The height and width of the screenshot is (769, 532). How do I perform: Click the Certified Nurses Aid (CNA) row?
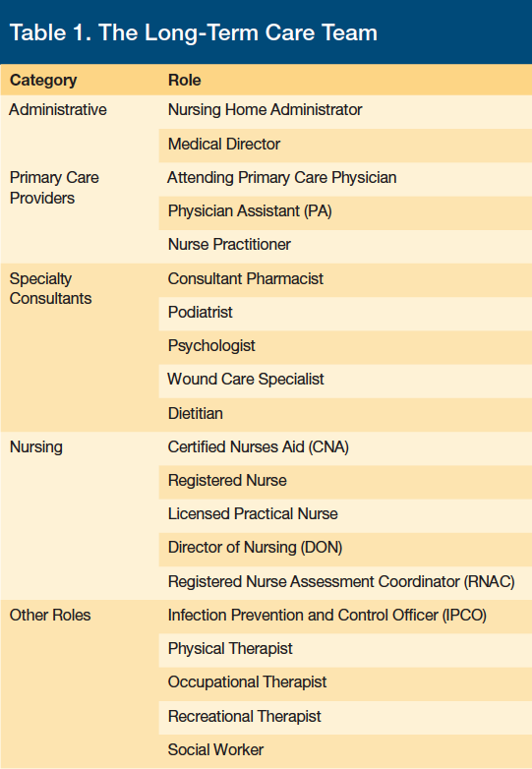click(x=345, y=448)
